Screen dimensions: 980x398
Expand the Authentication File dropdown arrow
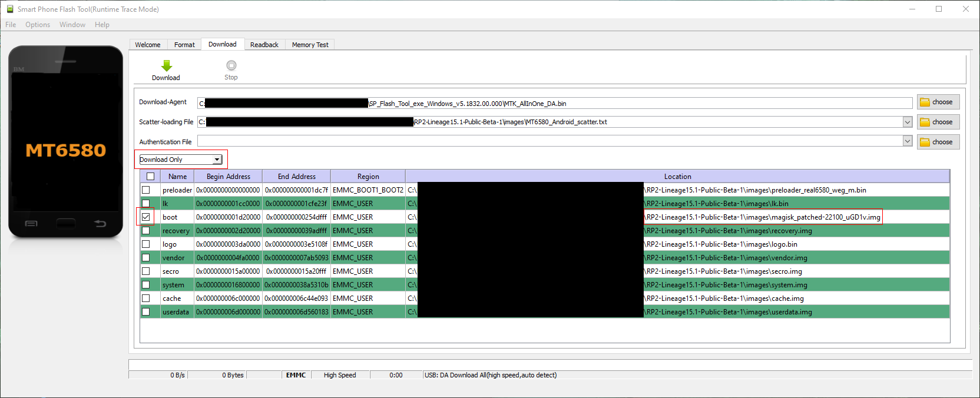click(907, 142)
